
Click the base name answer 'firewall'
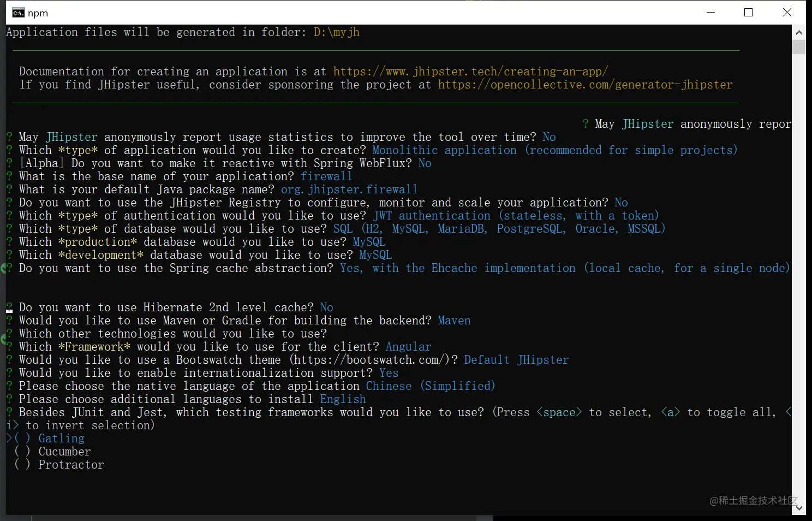point(326,176)
